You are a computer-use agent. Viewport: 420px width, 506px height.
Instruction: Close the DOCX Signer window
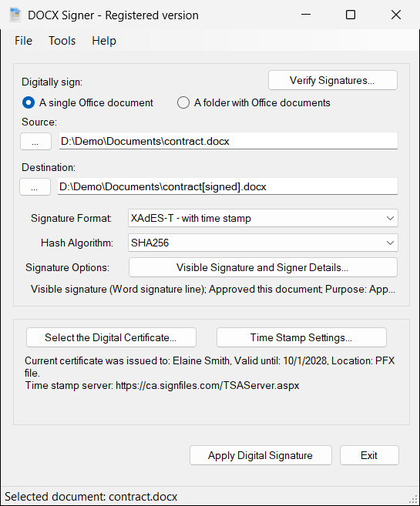pyautogui.click(x=396, y=15)
